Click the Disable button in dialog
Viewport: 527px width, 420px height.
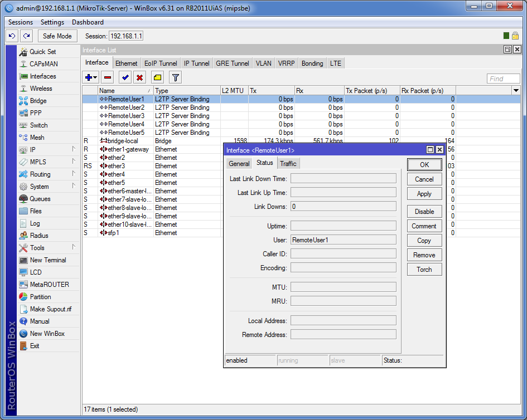click(x=424, y=212)
